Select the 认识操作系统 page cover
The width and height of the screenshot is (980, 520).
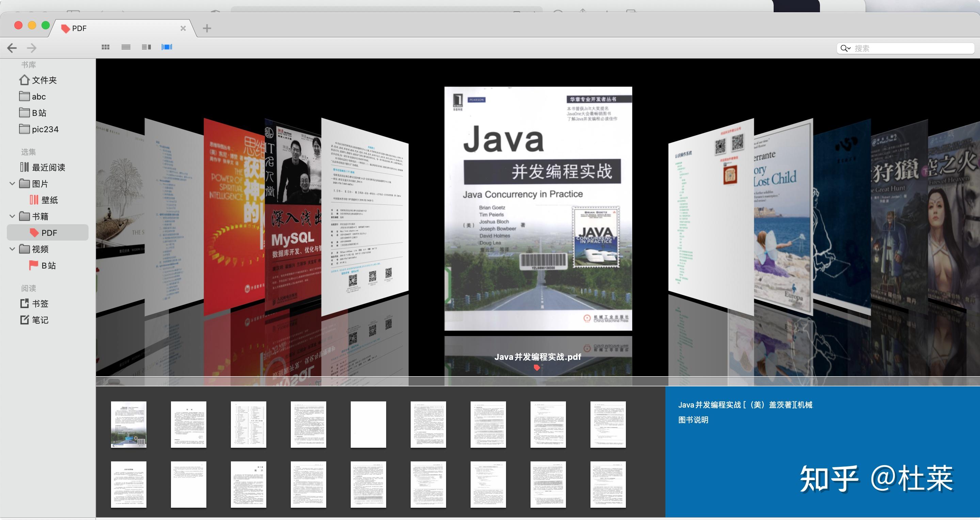[x=711, y=217]
